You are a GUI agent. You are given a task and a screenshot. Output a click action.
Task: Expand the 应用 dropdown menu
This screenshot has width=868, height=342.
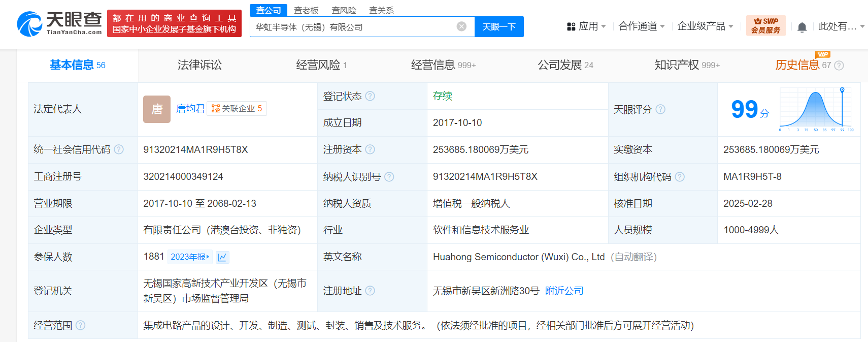pyautogui.click(x=587, y=26)
